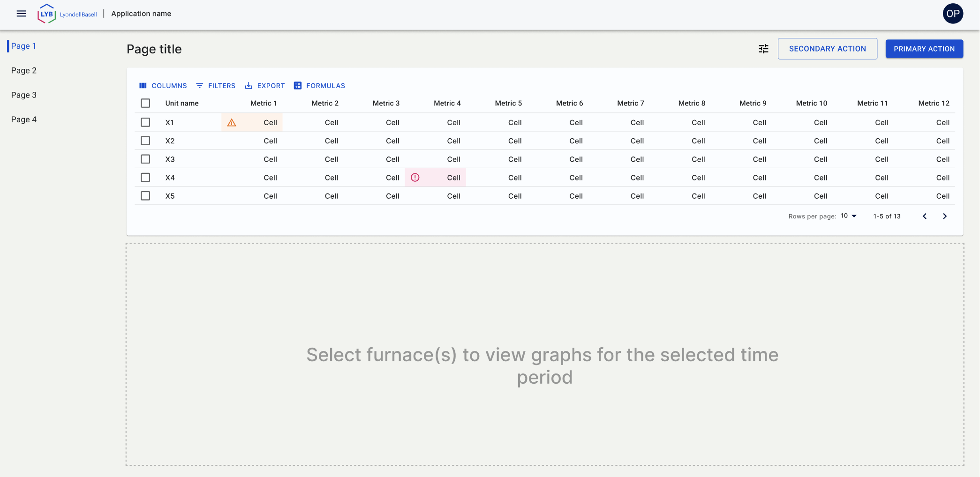Click the PRIMARY ACTION button

click(924, 49)
